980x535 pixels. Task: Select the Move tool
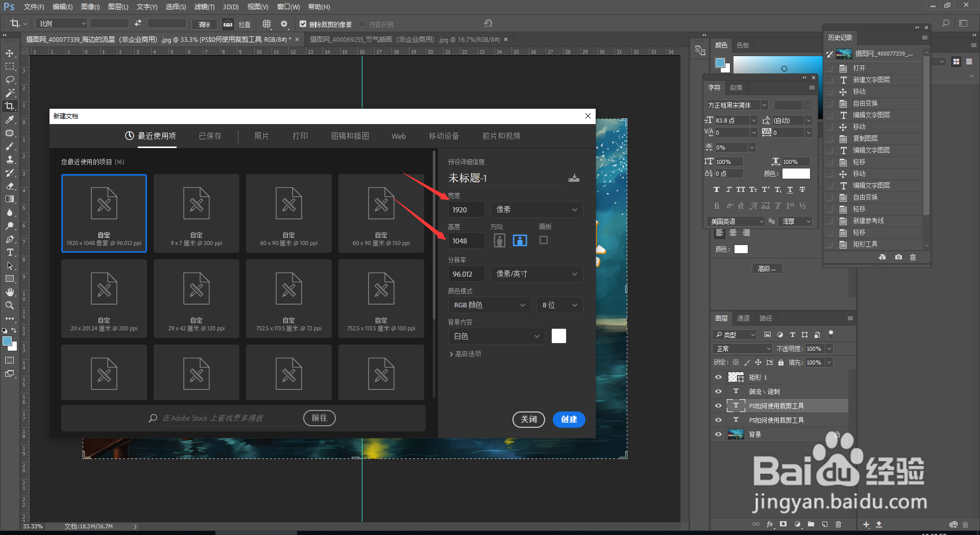[x=10, y=53]
